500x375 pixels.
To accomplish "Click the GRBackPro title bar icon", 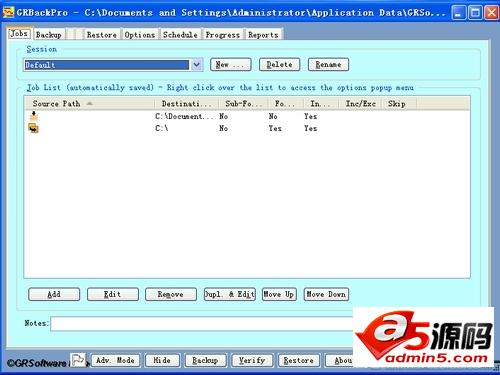I will tap(8, 12).
